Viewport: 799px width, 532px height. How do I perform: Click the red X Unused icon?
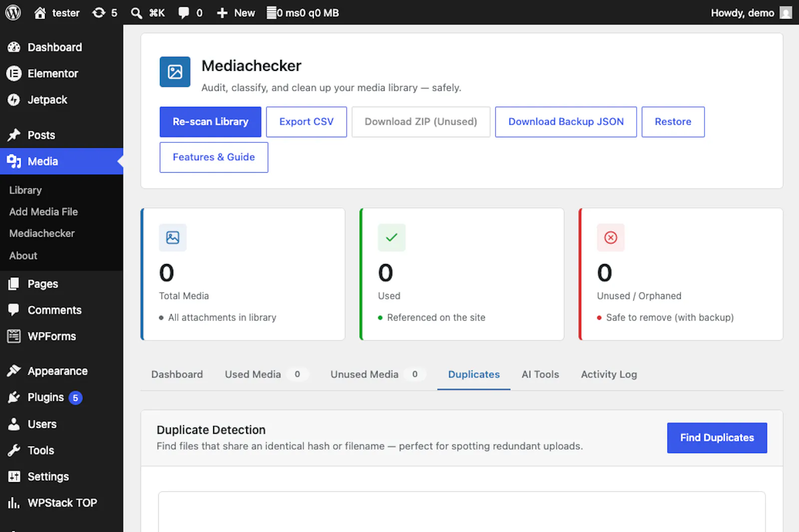pyautogui.click(x=611, y=238)
